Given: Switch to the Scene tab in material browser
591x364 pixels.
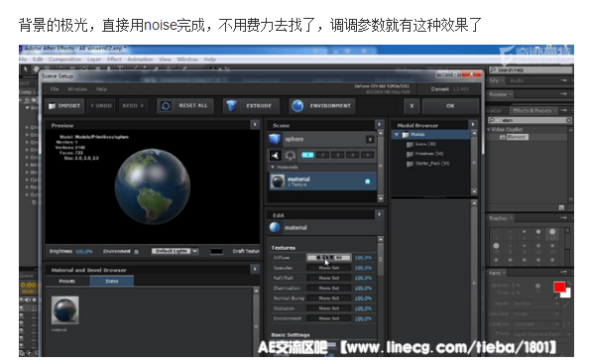Looking at the screenshot, I should (112, 281).
